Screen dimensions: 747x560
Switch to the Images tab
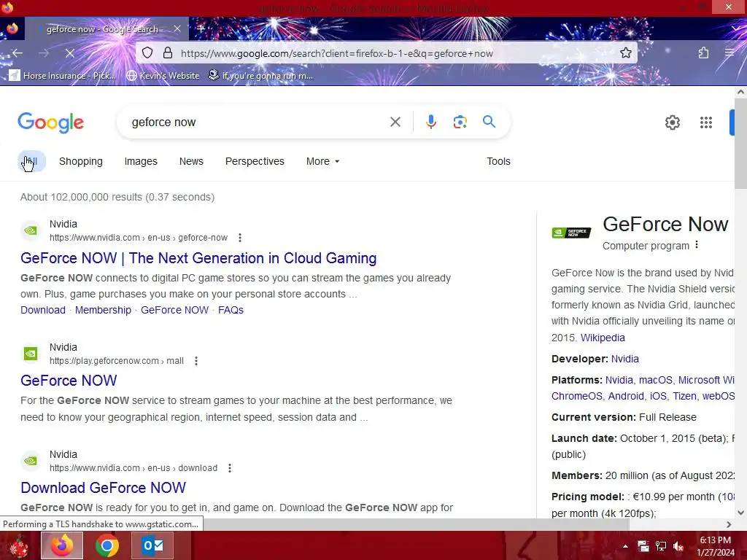[141, 161]
